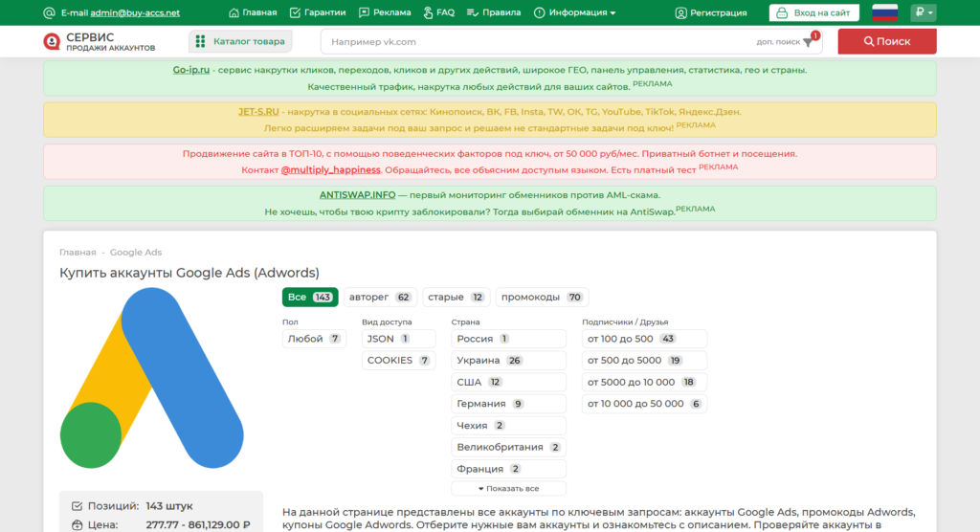Click the list icon beside Правила

click(x=473, y=12)
